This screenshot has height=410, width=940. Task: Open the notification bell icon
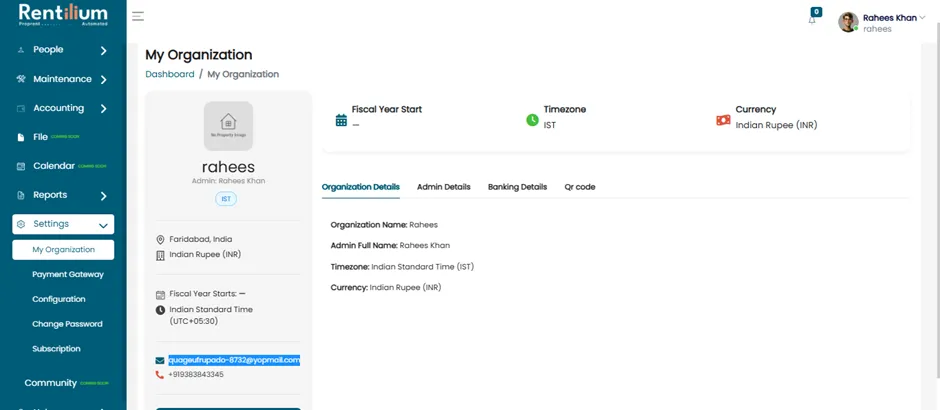click(812, 20)
